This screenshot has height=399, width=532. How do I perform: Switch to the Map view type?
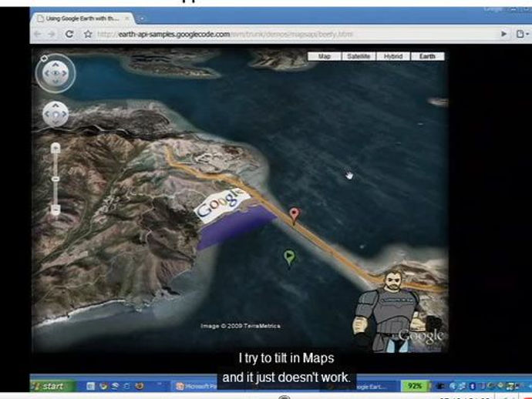pyautogui.click(x=325, y=56)
